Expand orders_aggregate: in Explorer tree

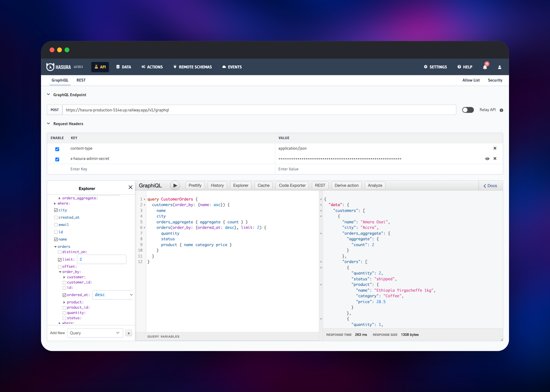60,198
